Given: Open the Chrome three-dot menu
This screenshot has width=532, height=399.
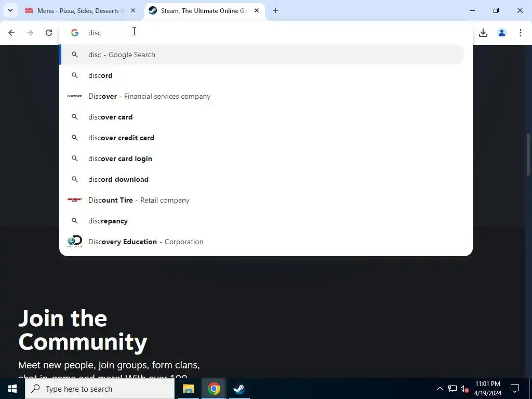Looking at the screenshot, I should click(521, 33).
